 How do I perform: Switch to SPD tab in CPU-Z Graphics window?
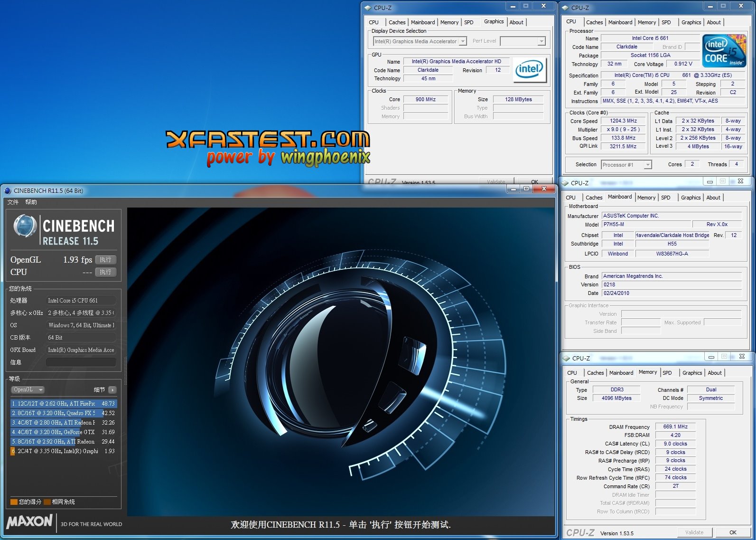pyautogui.click(x=468, y=22)
